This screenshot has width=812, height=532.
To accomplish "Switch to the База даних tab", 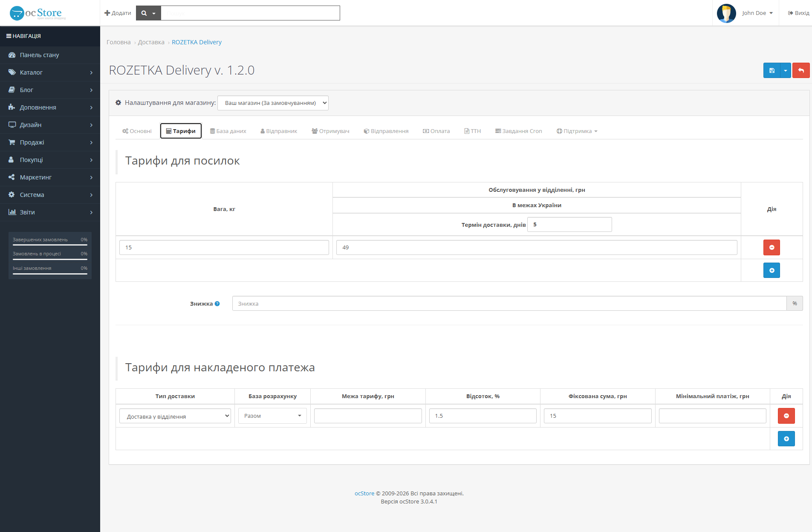I will click(x=228, y=131).
